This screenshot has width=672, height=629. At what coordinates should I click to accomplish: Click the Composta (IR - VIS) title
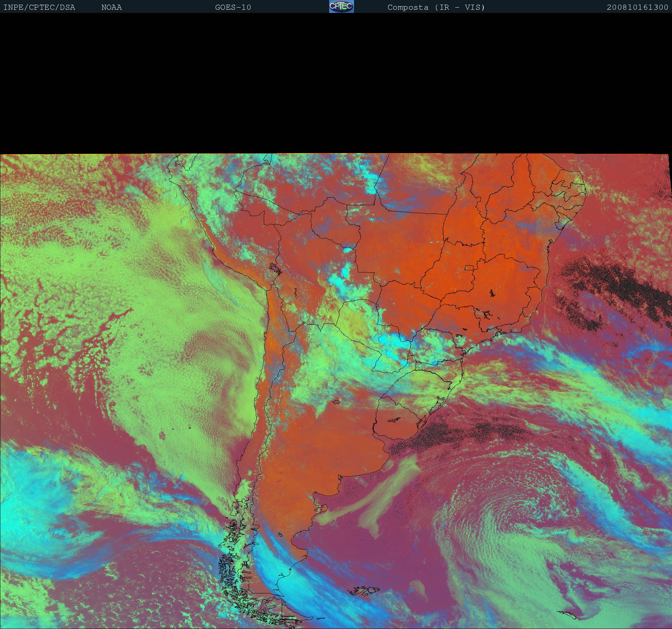pyautogui.click(x=436, y=7)
